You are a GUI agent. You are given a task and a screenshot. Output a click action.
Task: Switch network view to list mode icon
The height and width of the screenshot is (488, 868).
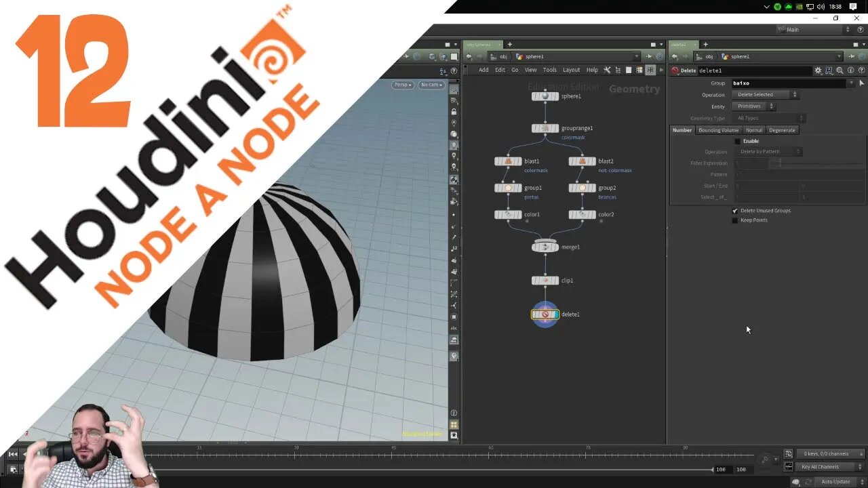click(629, 70)
